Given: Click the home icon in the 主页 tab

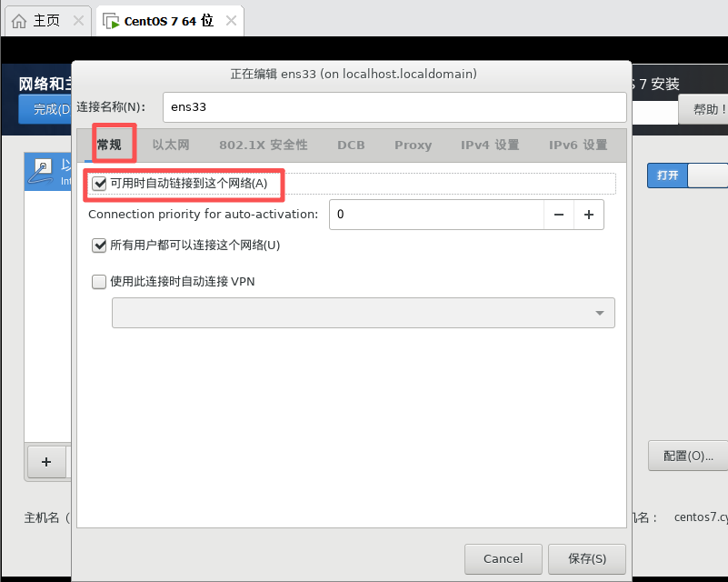Looking at the screenshot, I should coord(19,21).
